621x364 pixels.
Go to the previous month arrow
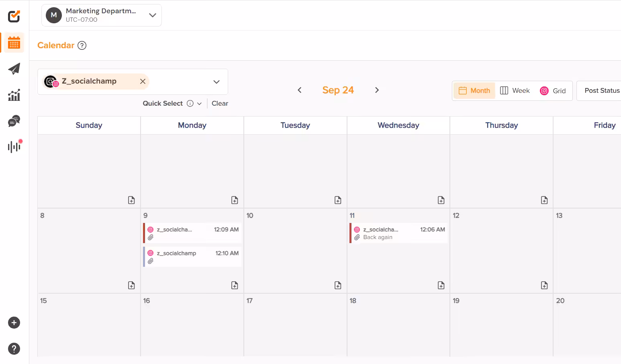click(299, 90)
